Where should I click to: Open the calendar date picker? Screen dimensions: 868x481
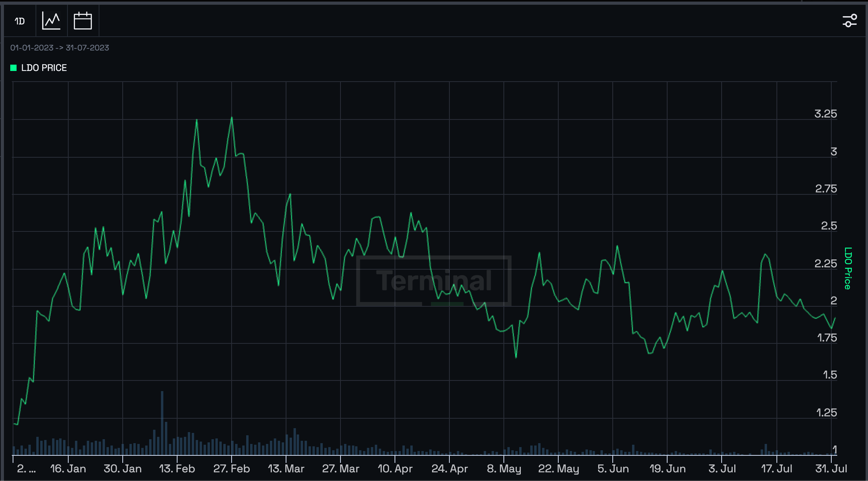point(83,21)
